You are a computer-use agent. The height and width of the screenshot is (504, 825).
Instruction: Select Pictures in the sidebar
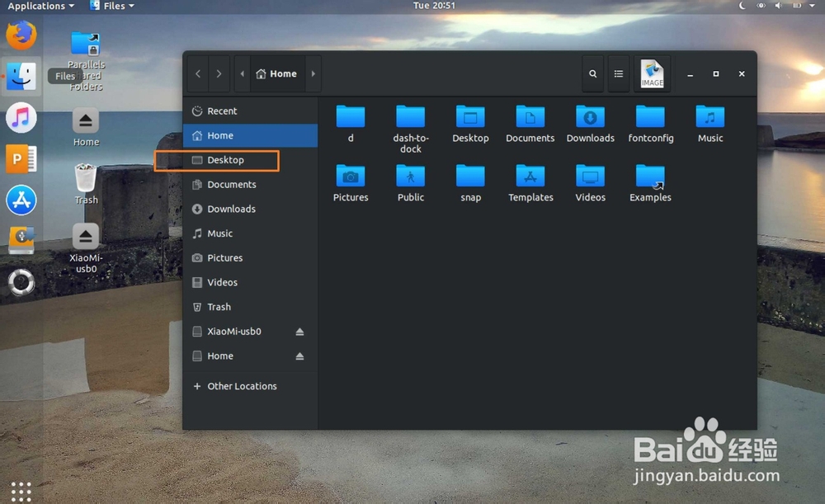pos(251,258)
